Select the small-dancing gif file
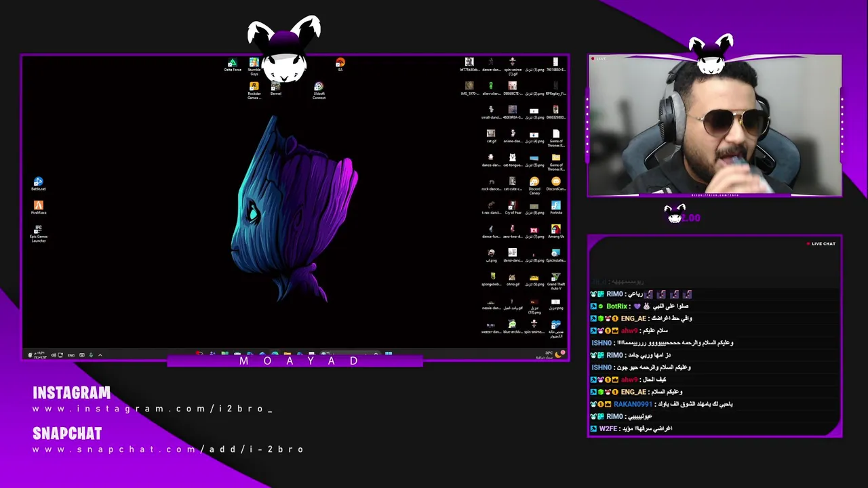 491,113
